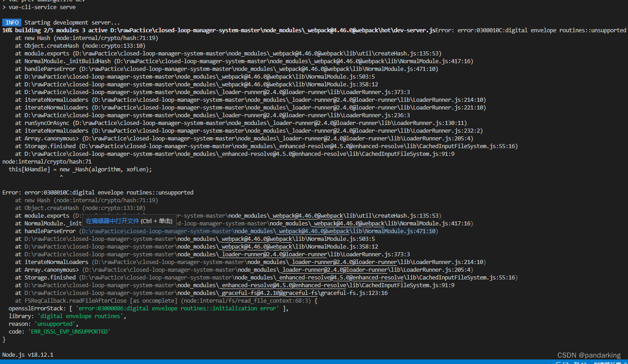This screenshot has height=364, width=628.
Task: Open highlighted handleParseError NormalModule.js:471:10 link
Action: 258,231
